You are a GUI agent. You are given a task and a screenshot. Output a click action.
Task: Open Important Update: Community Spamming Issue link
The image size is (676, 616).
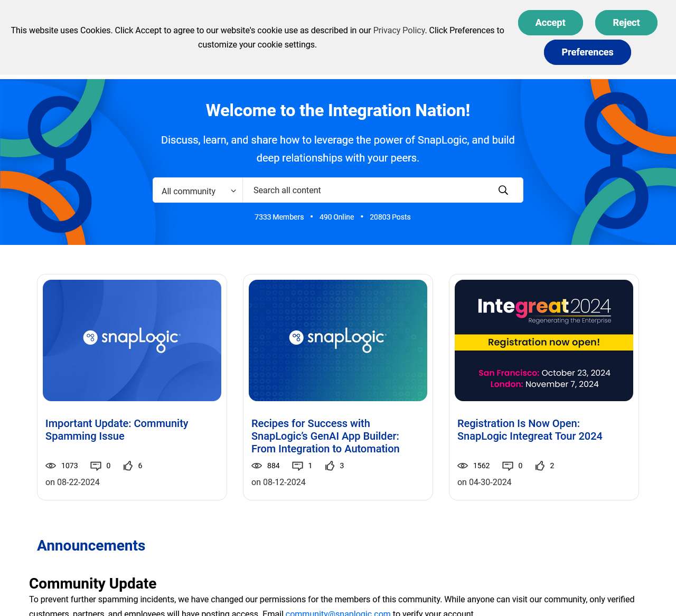click(x=117, y=430)
